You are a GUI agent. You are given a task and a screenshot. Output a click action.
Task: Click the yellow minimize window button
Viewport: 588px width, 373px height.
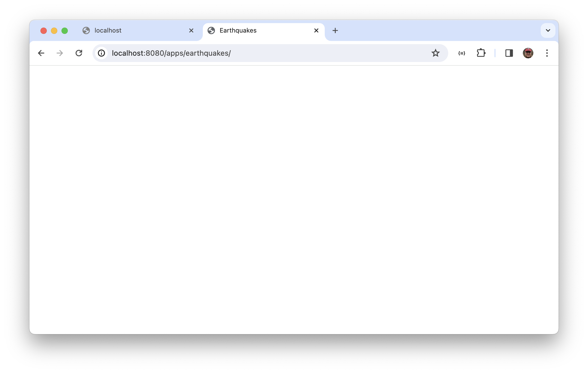point(54,31)
